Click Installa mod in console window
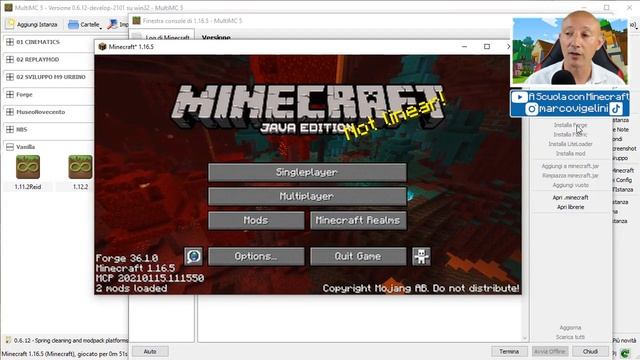640x360 pixels. click(570, 153)
